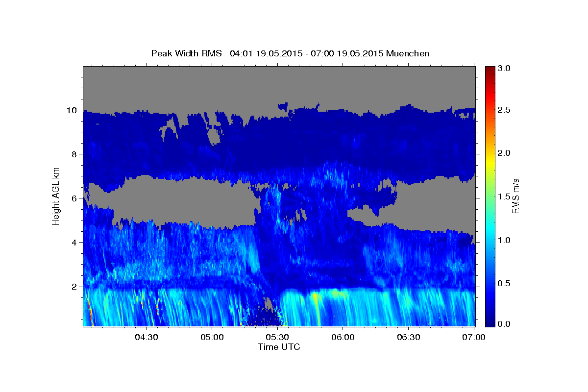The width and height of the screenshot is (588, 392).
Task: Click the 04:30 time axis label
Action: point(147,337)
